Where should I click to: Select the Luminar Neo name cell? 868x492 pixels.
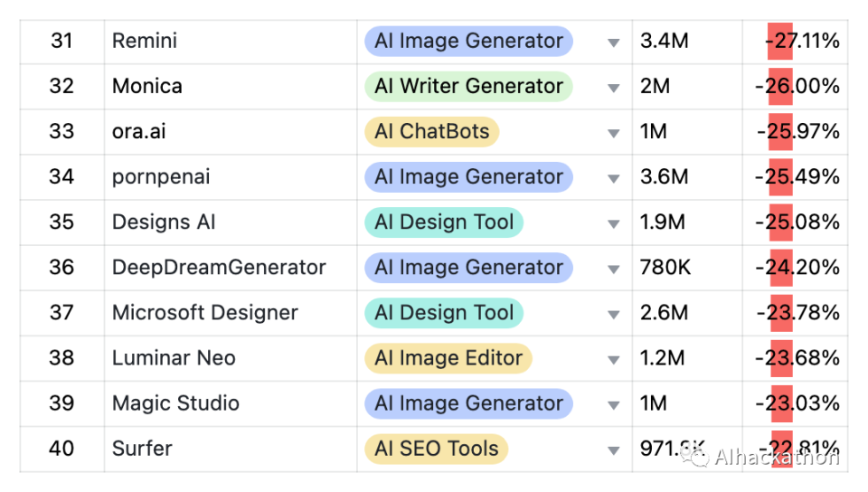pos(174,357)
